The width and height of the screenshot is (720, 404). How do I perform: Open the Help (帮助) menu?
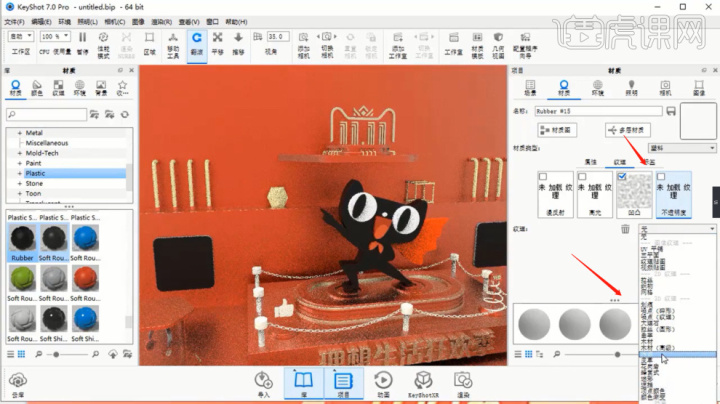pyautogui.click(x=236, y=22)
